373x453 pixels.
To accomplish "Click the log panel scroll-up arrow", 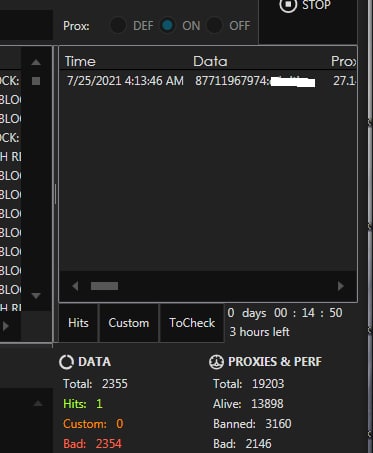I will point(36,62).
